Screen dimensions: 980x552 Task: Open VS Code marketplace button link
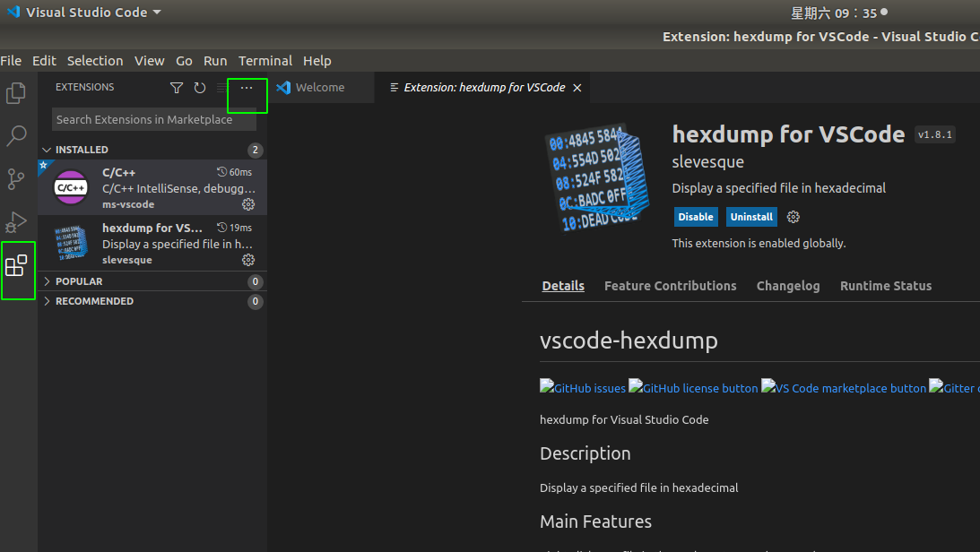tap(844, 388)
